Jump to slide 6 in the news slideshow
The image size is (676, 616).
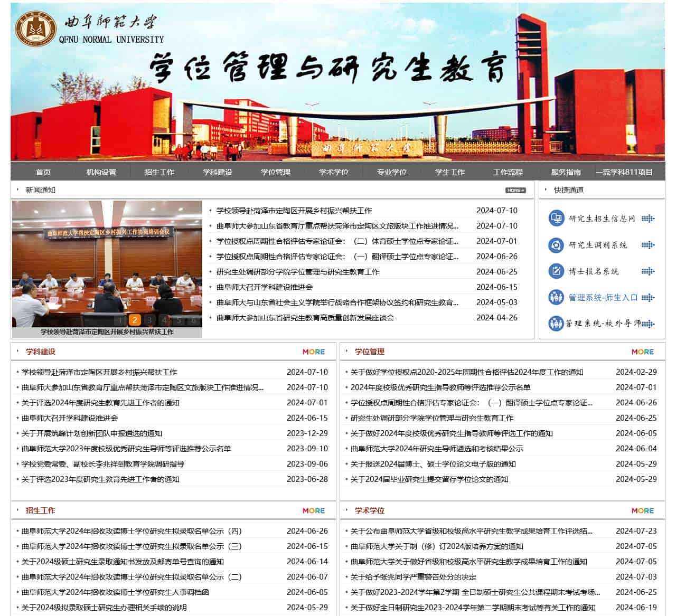coord(194,320)
